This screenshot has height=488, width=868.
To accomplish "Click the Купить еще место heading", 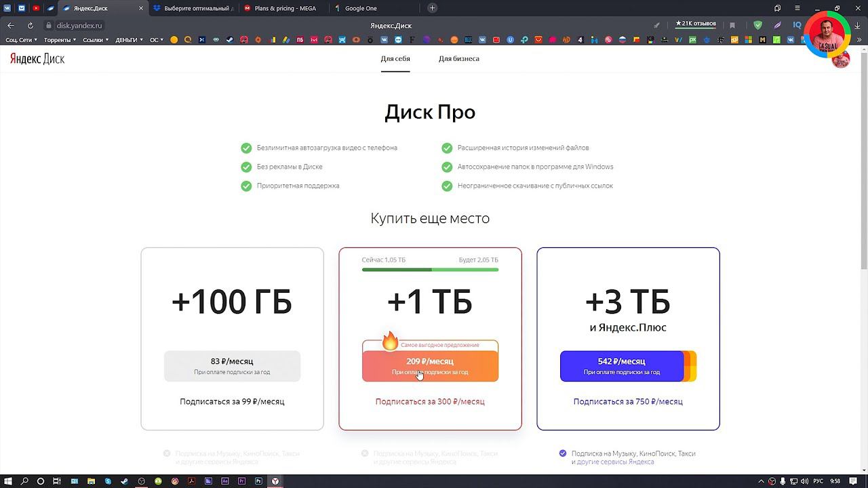I will 430,218.
